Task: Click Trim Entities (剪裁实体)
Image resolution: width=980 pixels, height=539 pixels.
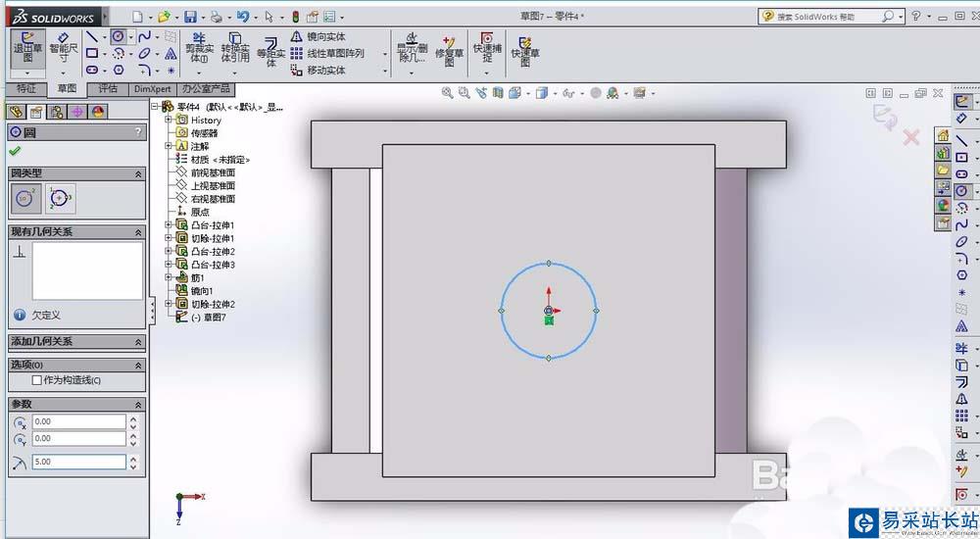Action: coord(199,47)
